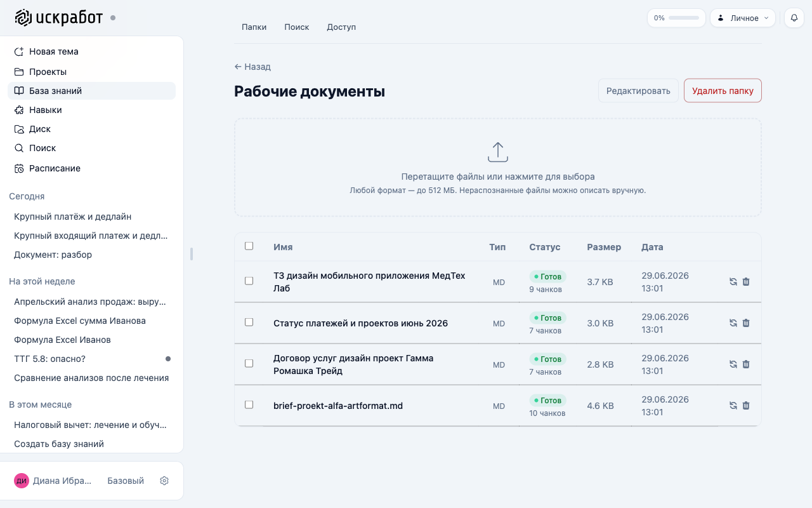Screen dimensions: 812x508
Task: Open Проекты in sidebar
Action: tap(91, 72)
